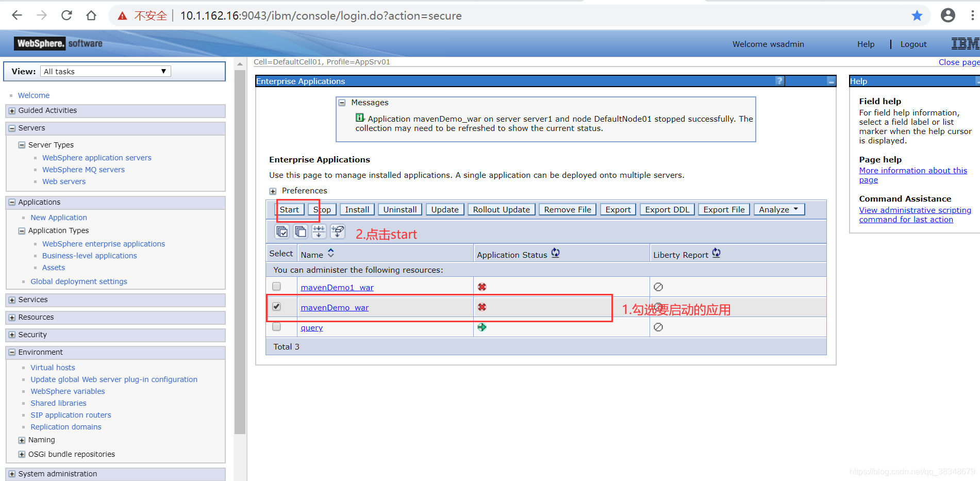Uncheck the mavenDemo_war checkbox
980x481 pixels.
point(277,306)
